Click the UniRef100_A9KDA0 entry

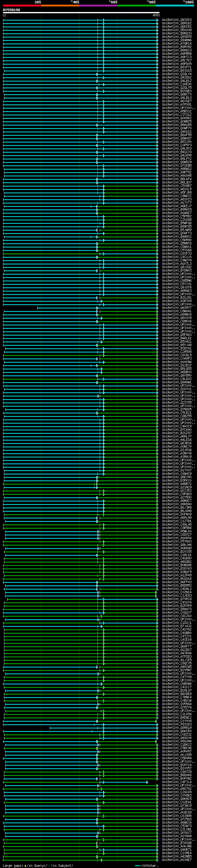coord(177,504)
